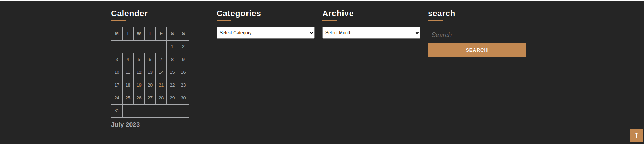Choose calendar date 25
Viewport: 644px width, 144px height.
128,98
